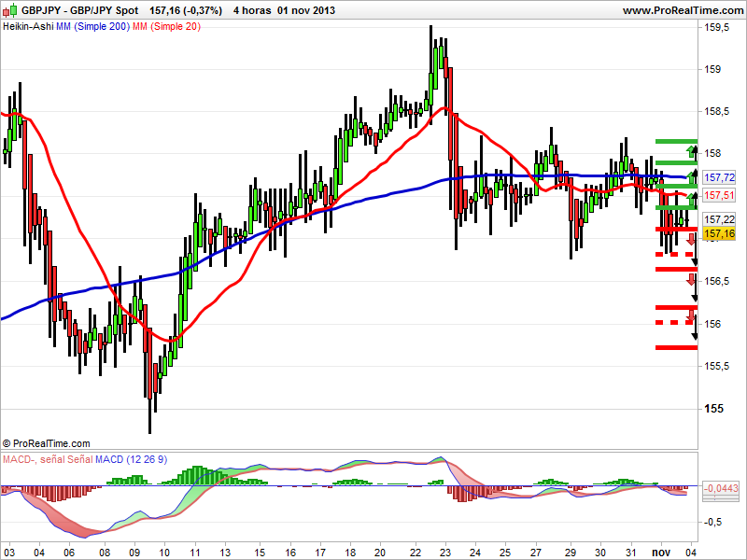The height and width of the screenshot is (560, 747).
Task: Click the '4 horas' timeframe label
Action: [x=252, y=10]
